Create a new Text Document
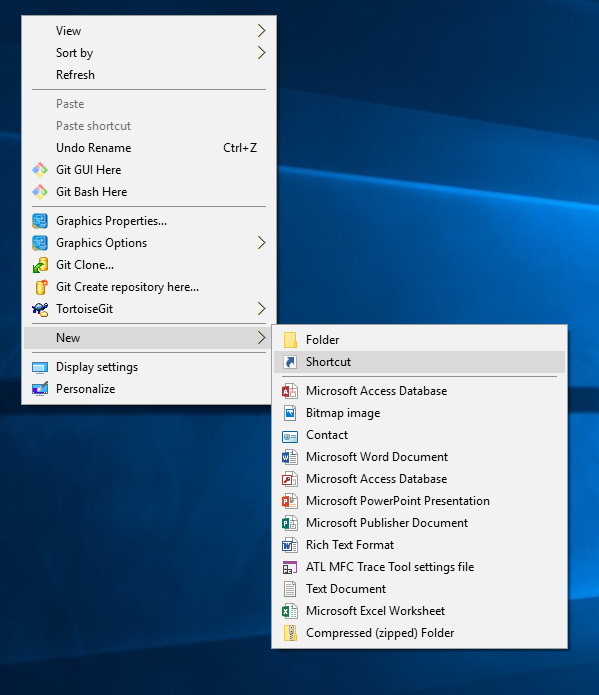 coord(419,589)
